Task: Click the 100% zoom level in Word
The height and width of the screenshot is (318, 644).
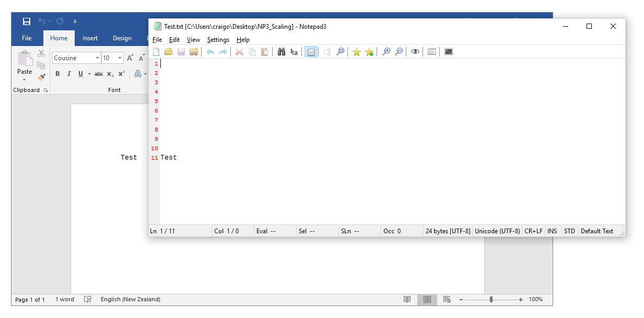Action: [x=535, y=300]
